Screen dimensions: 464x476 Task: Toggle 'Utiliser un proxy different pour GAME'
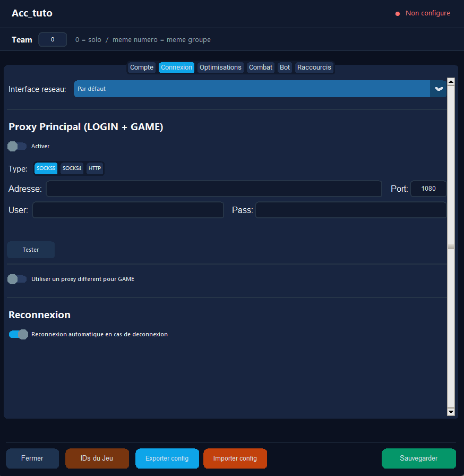(16, 278)
